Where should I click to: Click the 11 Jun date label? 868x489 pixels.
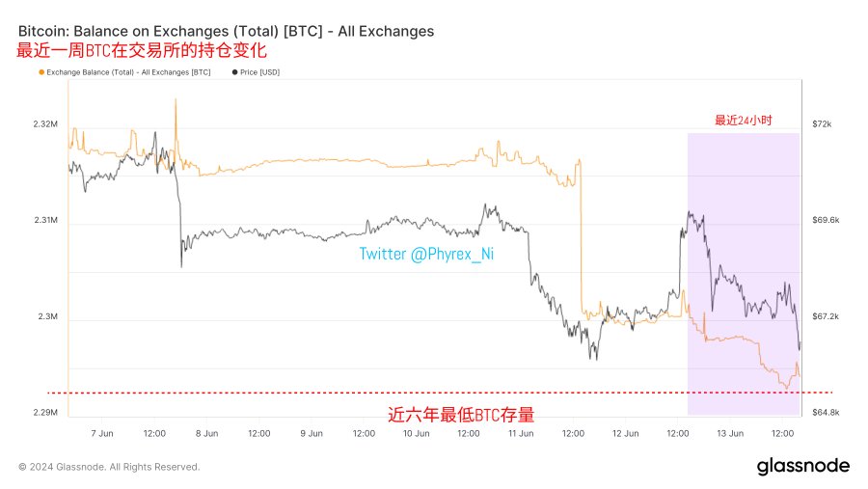tap(520, 433)
